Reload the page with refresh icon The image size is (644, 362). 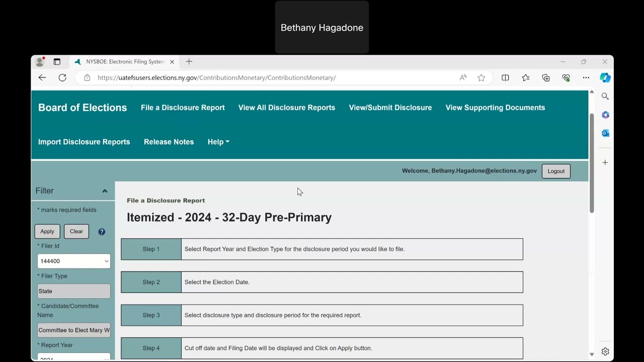[62, 77]
